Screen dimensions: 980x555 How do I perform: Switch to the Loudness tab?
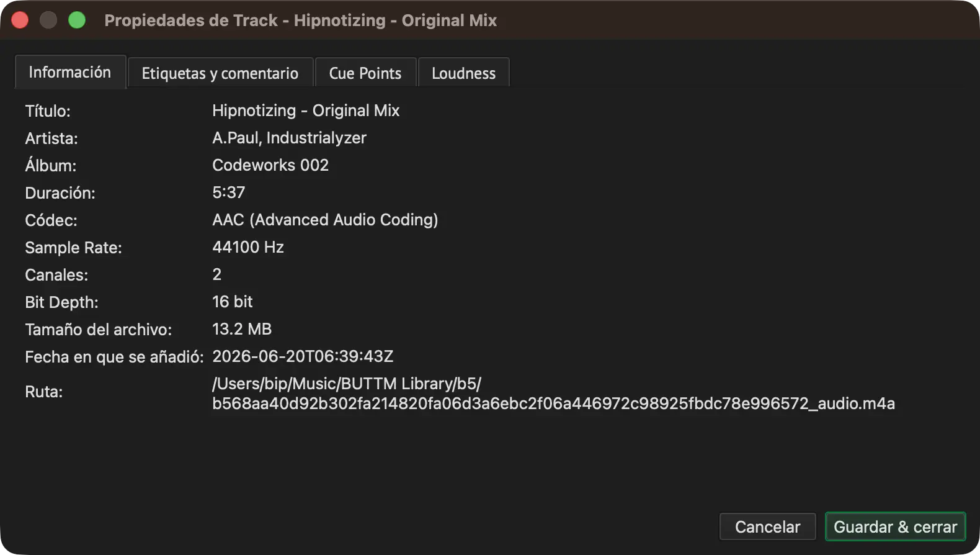(x=463, y=73)
